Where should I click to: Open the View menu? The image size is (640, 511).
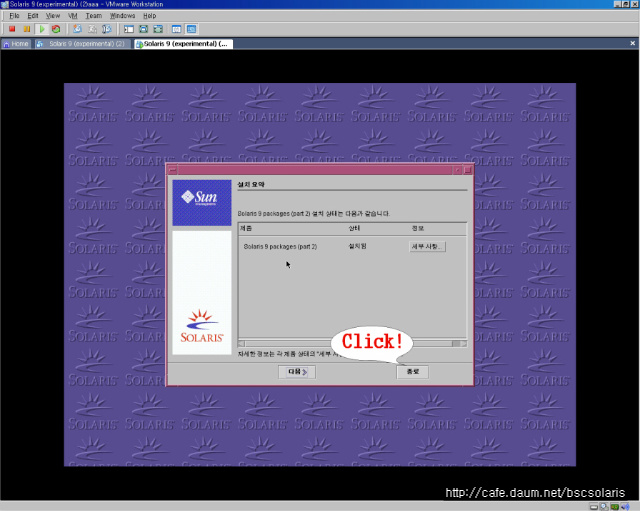(53, 16)
